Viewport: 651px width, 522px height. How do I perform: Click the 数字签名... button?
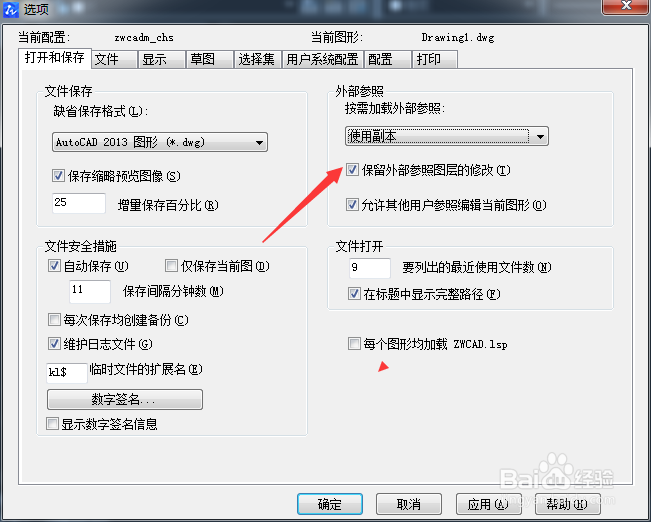click(125, 399)
